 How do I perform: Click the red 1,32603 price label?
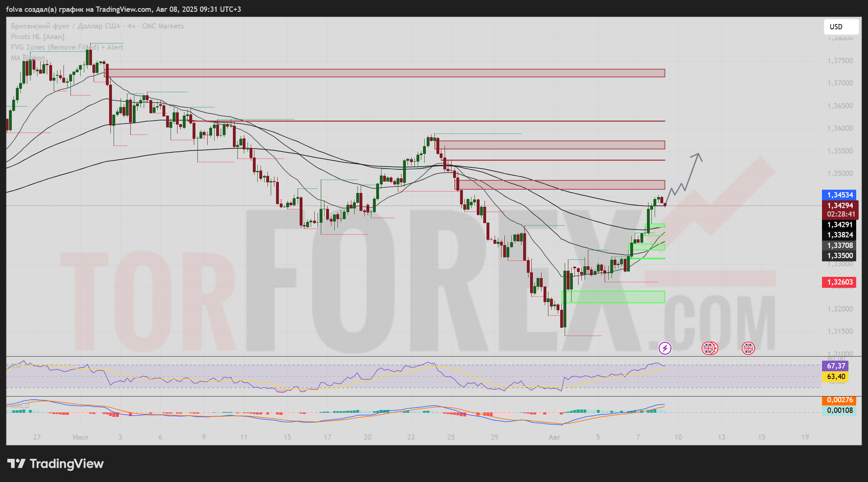pos(839,282)
